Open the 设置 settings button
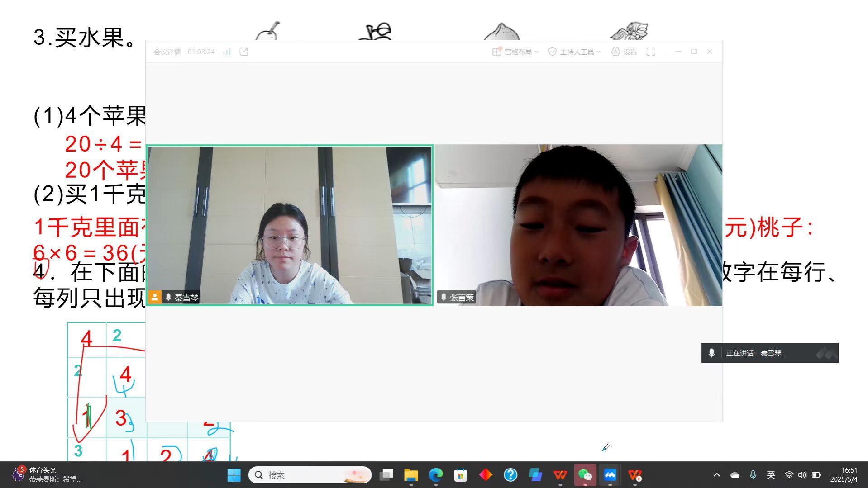The image size is (868, 488). (624, 52)
